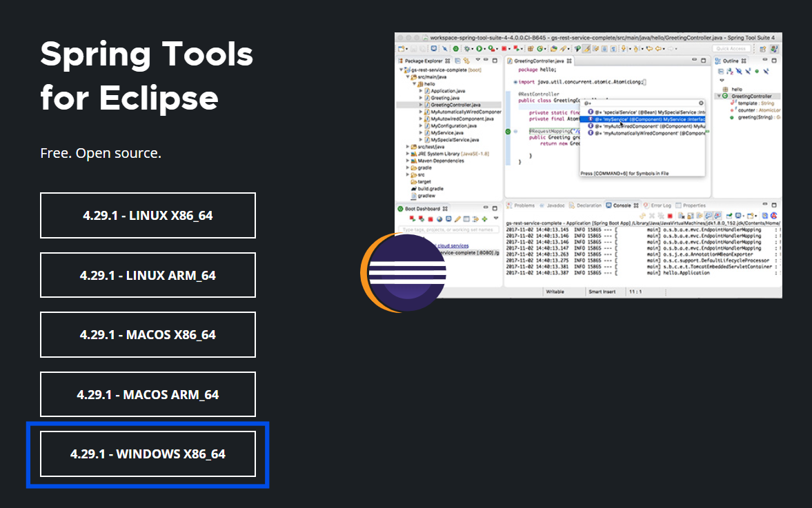
Task: Click the Eclipse logo icon
Action: click(x=404, y=273)
